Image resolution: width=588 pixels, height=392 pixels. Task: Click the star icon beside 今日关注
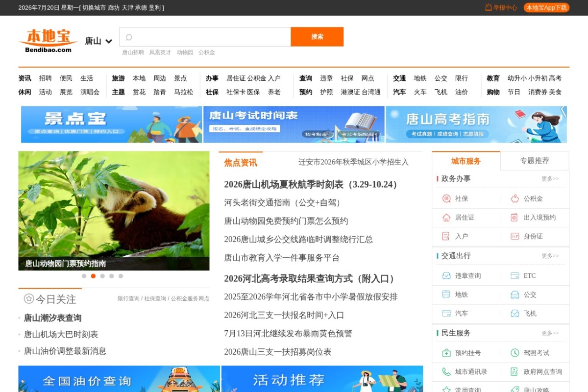pos(29,299)
